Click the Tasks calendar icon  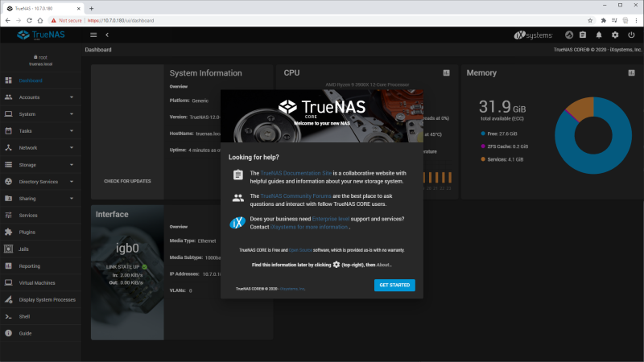(x=8, y=131)
